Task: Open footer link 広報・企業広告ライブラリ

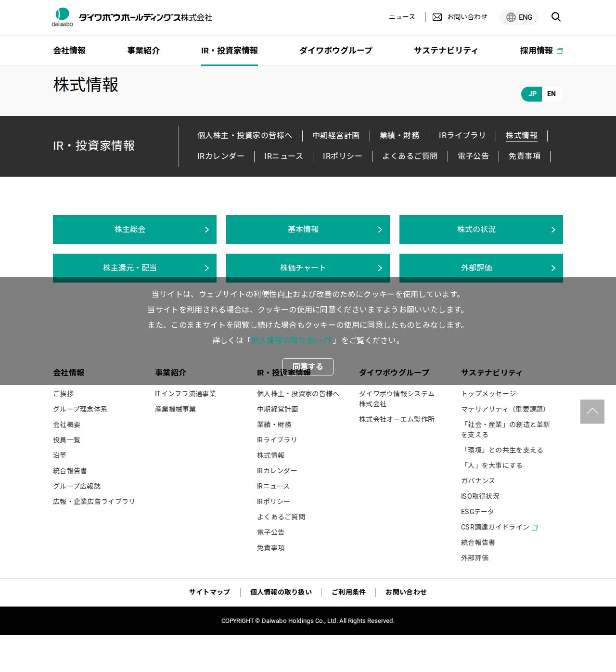Action: [x=94, y=502]
